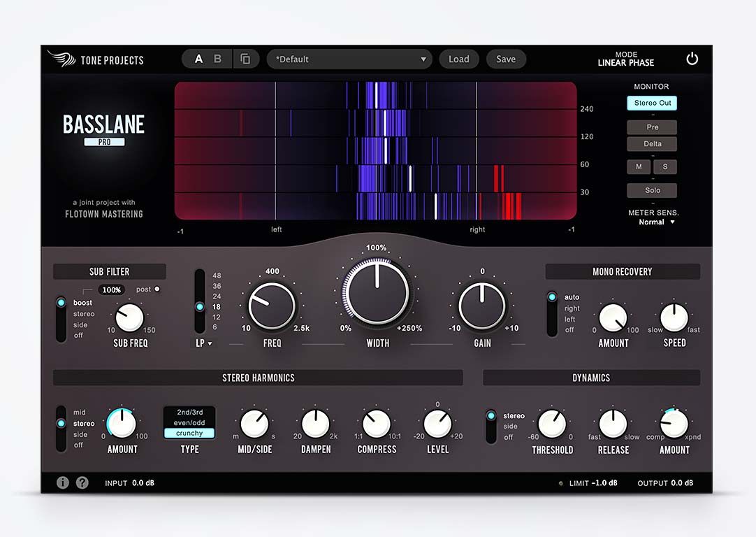Toggle the Sub Filter post option
Image resolution: width=756 pixels, height=537 pixels.
tap(157, 289)
